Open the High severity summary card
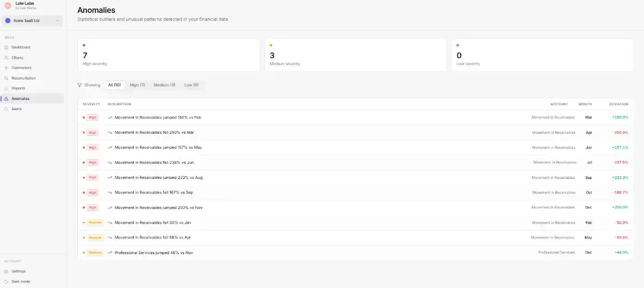 click(x=169, y=55)
